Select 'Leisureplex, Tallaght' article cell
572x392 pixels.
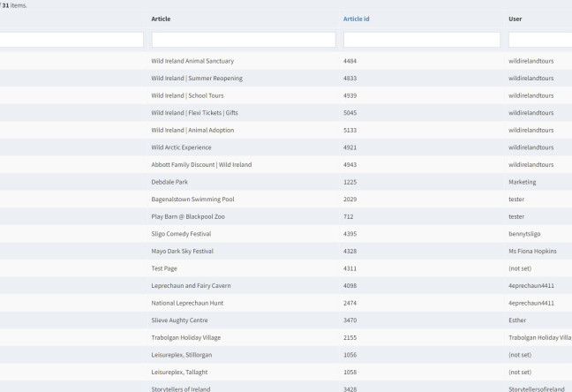coord(179,373)
